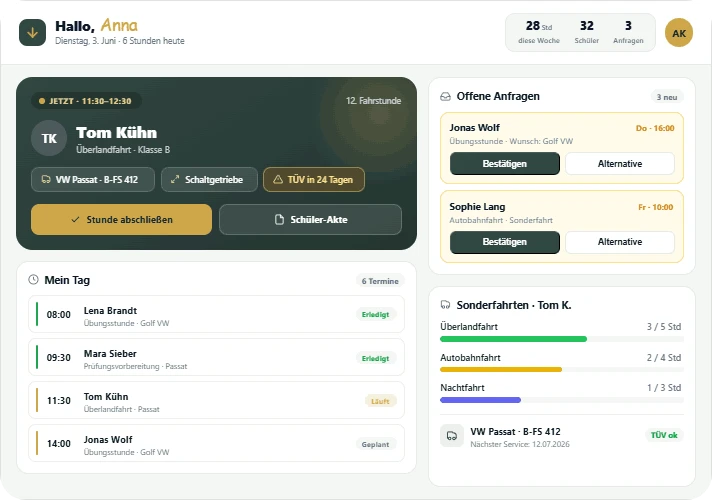Screen dimensions: 712x500
Task: Click the Nachtfahrt purple progress bar
Action: pyautogui.click(x=480, y=400)
